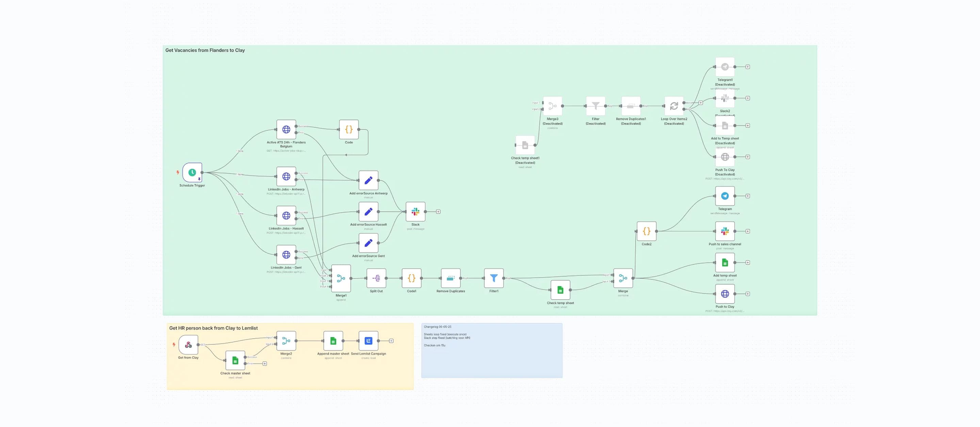Open the Get from Clay webhook node
980x427 pixels.
pos(188,345)
